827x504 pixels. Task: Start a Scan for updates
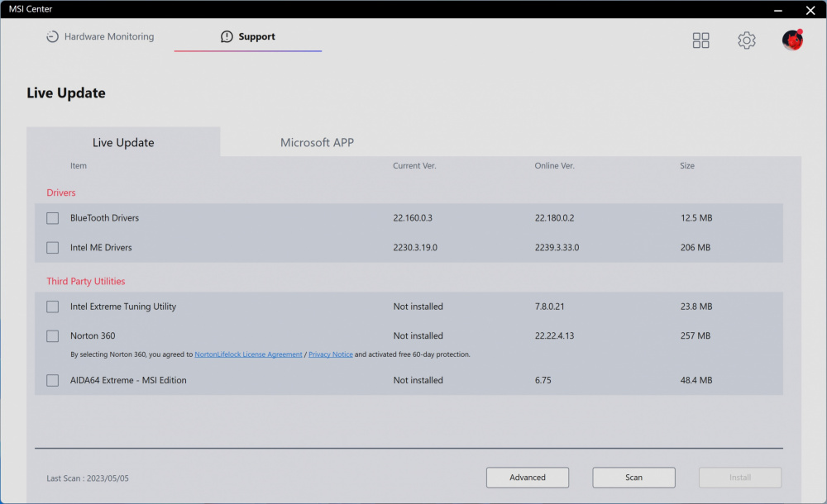[633, 478]
